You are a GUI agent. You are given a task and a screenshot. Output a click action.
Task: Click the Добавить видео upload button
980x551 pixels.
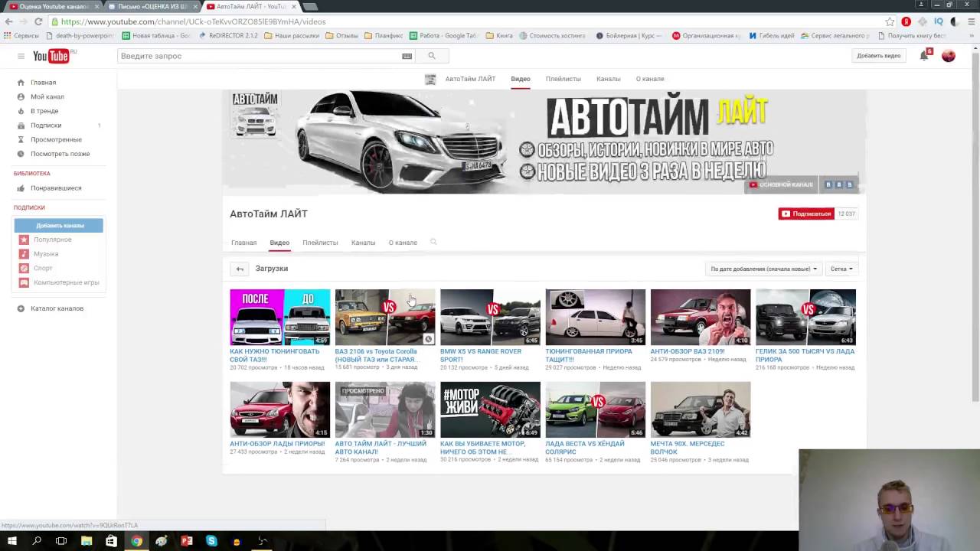click(878, 56)
